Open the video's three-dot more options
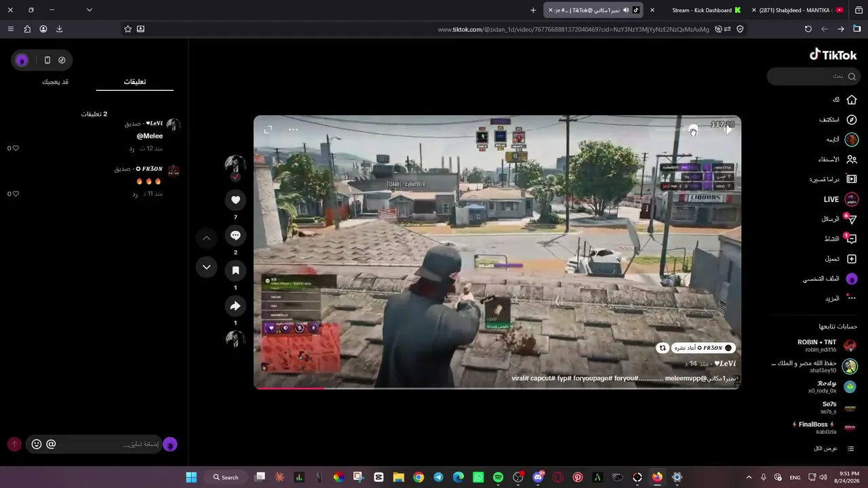868x488 pixels. 293,129
